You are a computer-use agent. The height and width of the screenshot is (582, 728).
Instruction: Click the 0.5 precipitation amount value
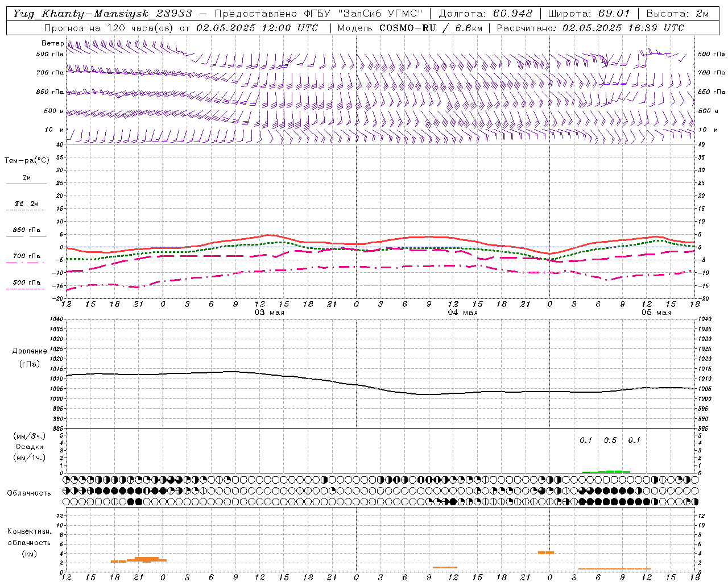pyautogui.click(x=610, y=440)
